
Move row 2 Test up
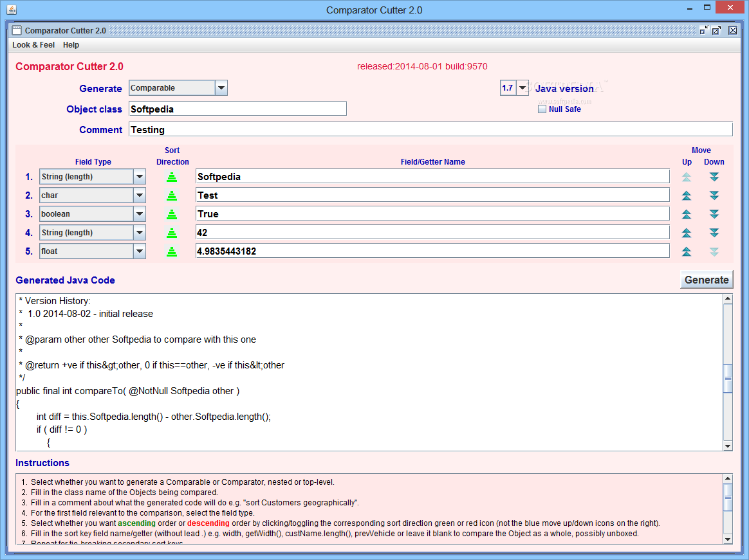tap(687, 195)
